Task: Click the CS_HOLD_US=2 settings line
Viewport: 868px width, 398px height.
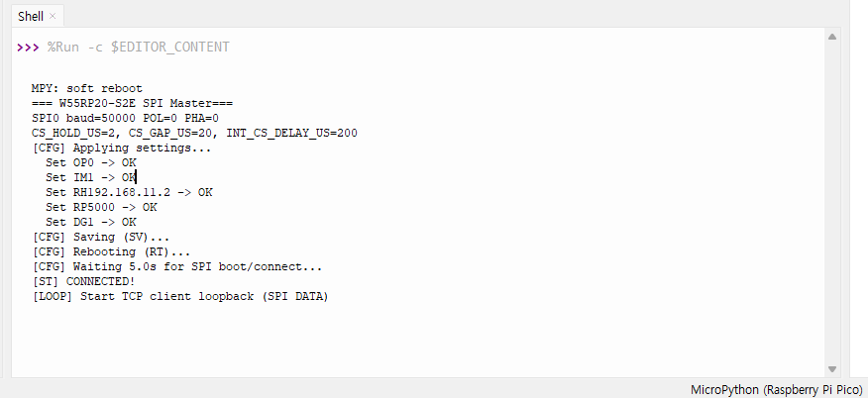Action: (194, 133)
